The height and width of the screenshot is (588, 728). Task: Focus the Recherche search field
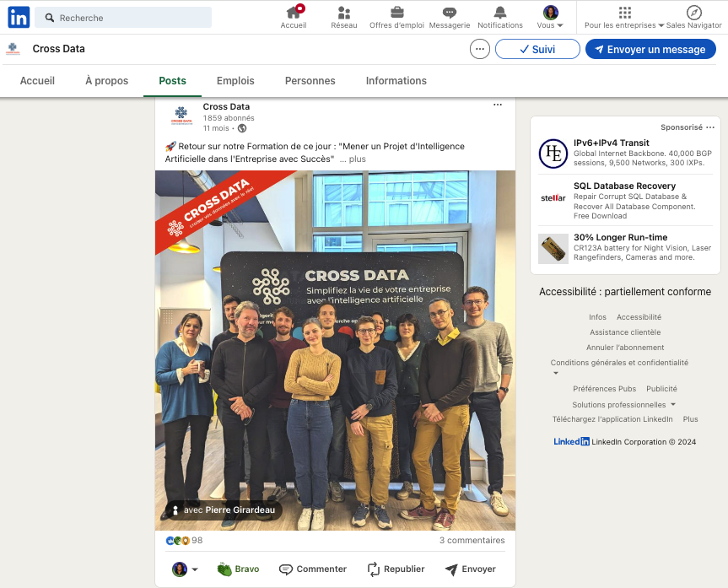click(123, 18)
